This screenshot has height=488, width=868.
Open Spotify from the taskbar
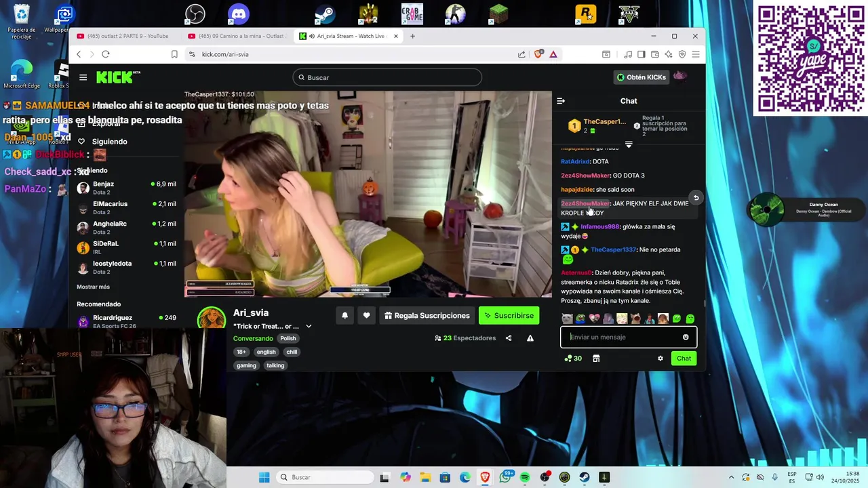pyautogui.click(x=525, y=477)
